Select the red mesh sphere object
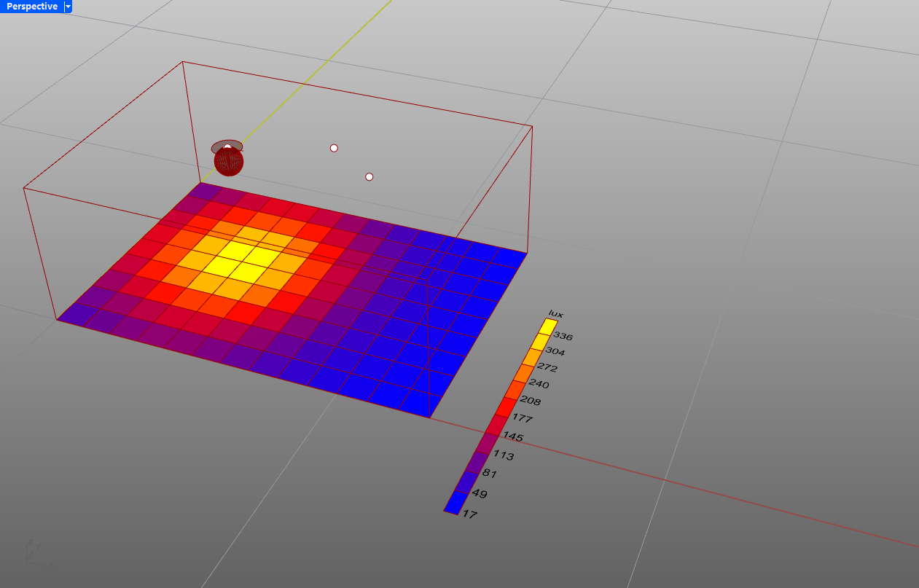The width and height of the screenshot is (919, 588). 229,162
